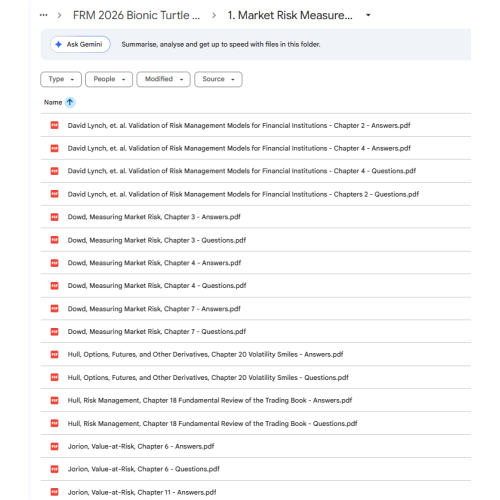Image resolution: width=500 pixels, height=500 pixels.
Task: Click PDF icon of David Lynch Chapter 4 - Questions.pdf
Action: click(x=55, y=171)
